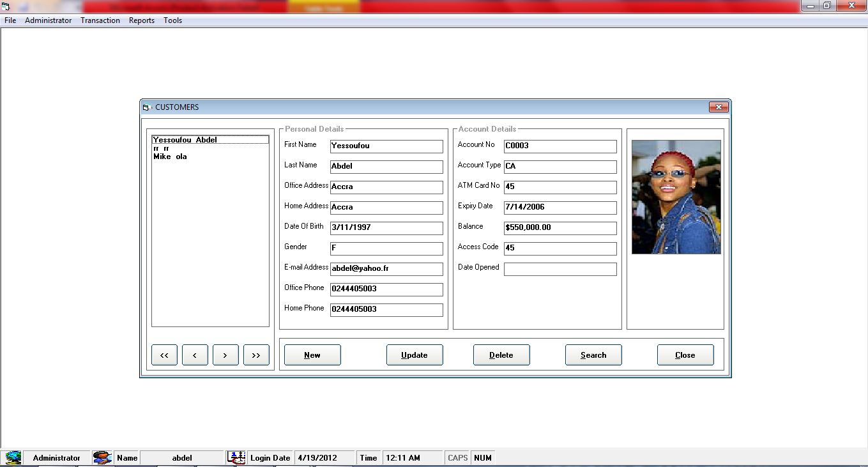Click the globe icon in the status bar
The height and width of the screenshot is (467, 868).
click(x=12, y=457)
